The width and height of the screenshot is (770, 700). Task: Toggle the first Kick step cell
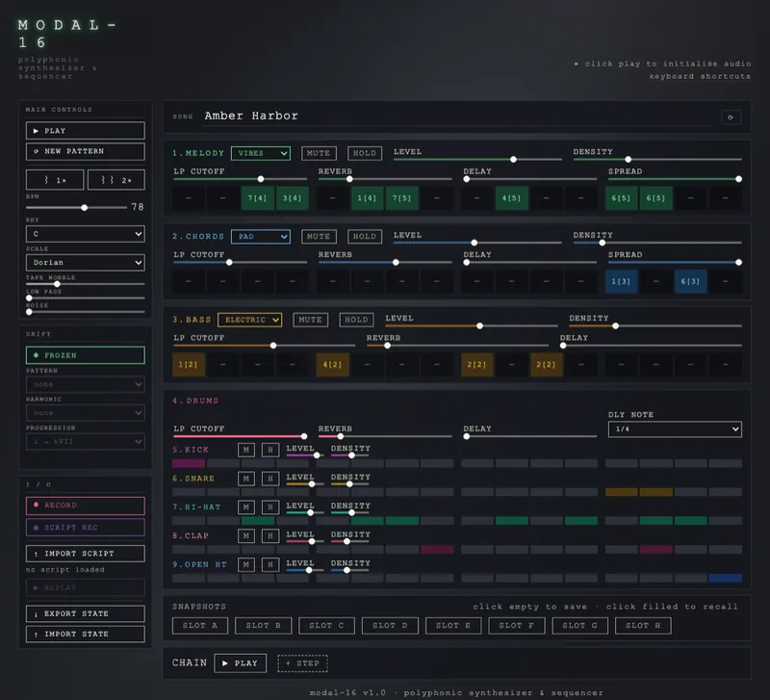point(189,463)
